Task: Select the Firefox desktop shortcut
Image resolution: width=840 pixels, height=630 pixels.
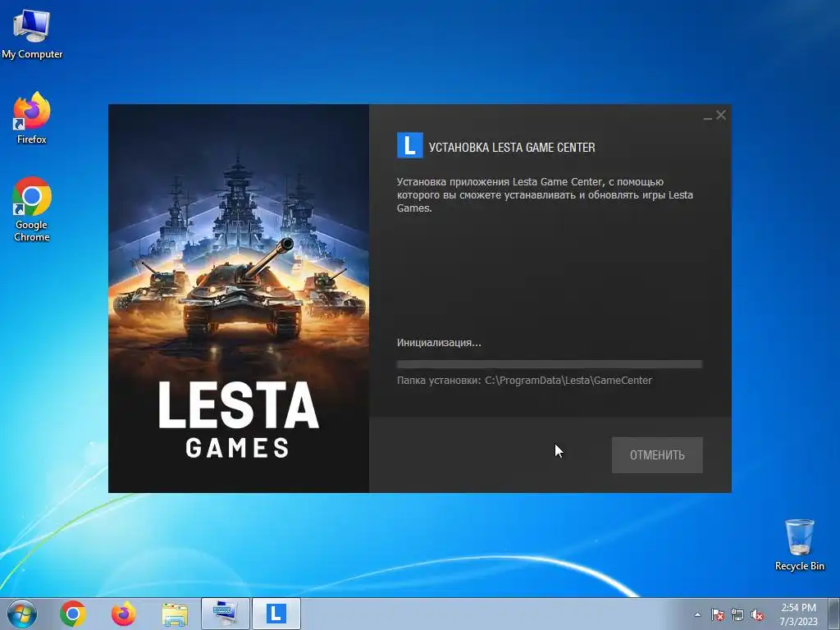Action: [32, 118]
